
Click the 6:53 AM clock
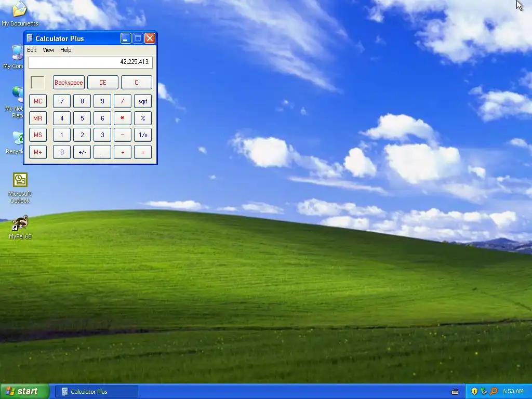[x=513, y=391]
